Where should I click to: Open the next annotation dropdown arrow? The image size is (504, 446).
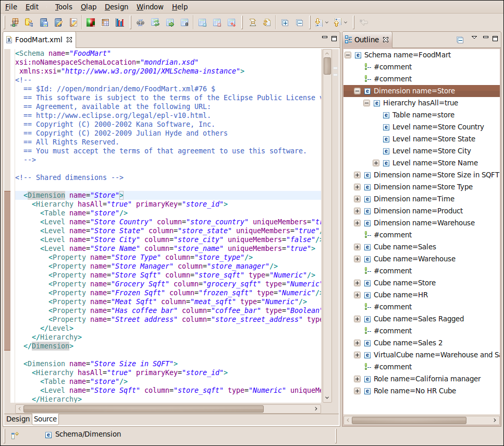point(327,23)
